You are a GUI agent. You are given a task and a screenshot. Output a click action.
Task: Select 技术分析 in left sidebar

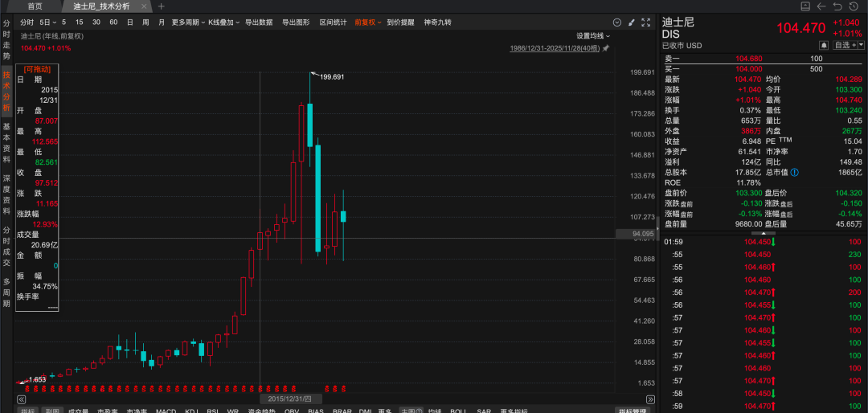pyautogui.click(x=6, y=92)
